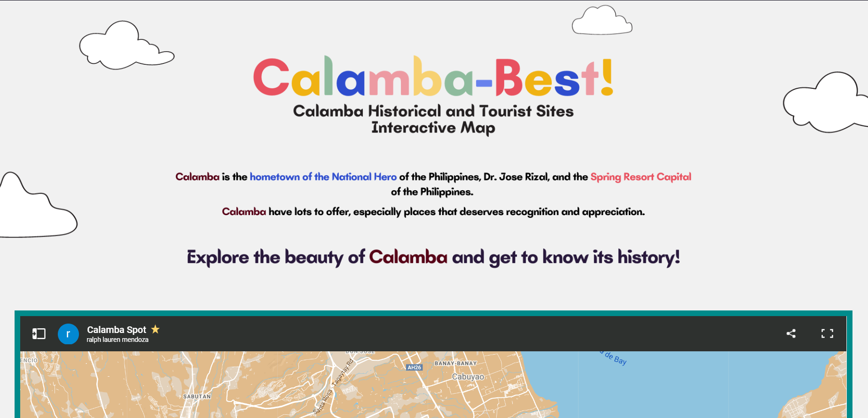Toggle the map legend side panel icon
Viewport: 868px width, 418px height.
click(39, 334)
